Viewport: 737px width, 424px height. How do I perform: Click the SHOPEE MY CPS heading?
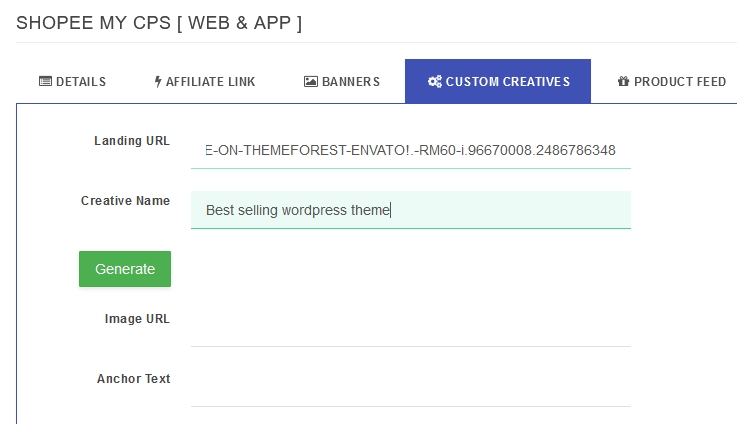coord(159,23)
